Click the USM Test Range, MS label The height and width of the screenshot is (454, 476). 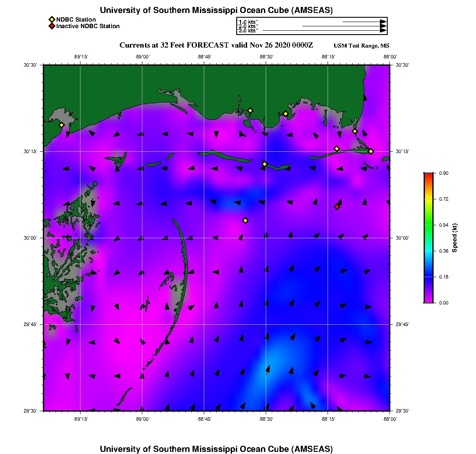click(361, 46)
